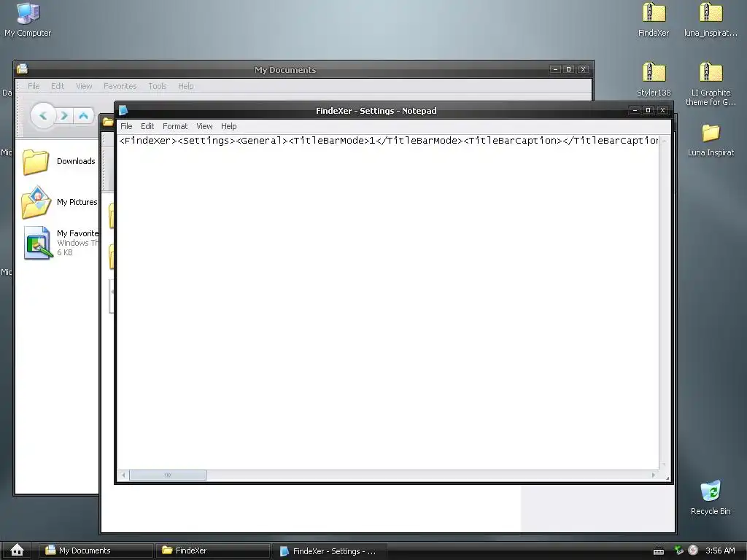747x560 pixels.
Task: Click the Forward arrow in My Documents
Action: click(64, 116)
